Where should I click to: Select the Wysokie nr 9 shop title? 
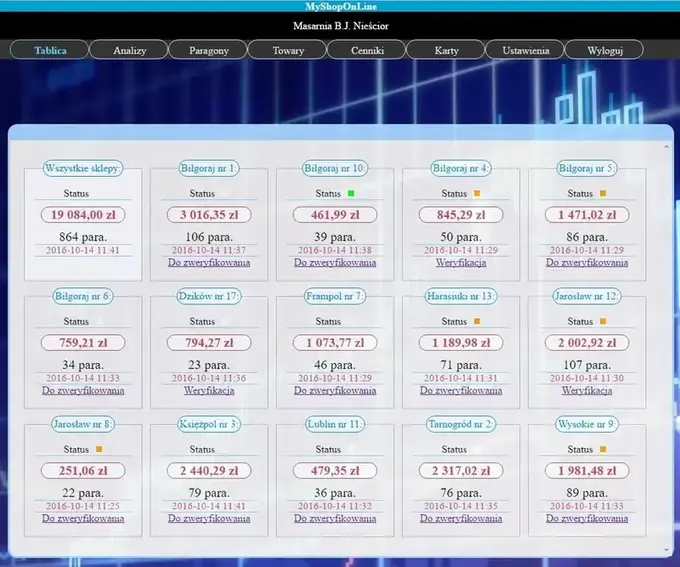[587, 424]
